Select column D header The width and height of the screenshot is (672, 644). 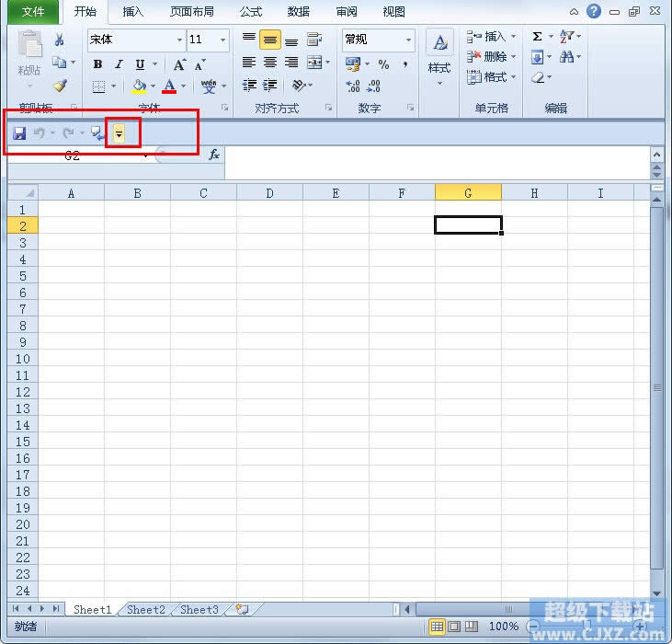point(269,193)
